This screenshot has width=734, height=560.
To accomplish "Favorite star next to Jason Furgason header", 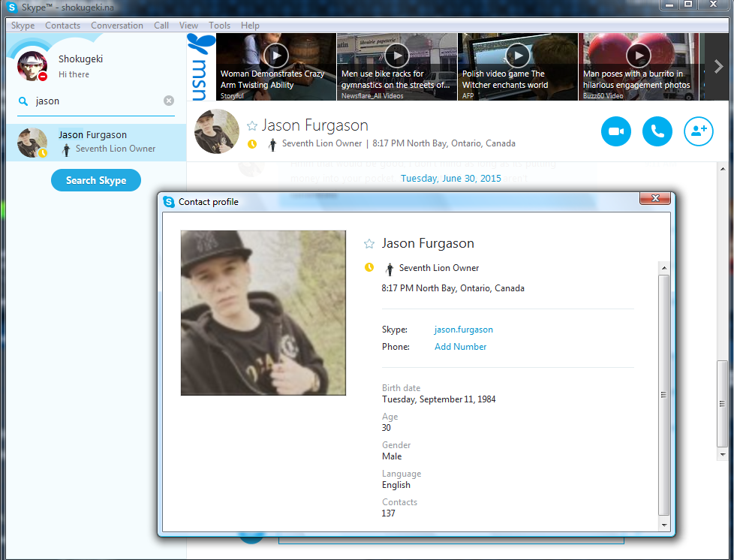I will (252, 125).
